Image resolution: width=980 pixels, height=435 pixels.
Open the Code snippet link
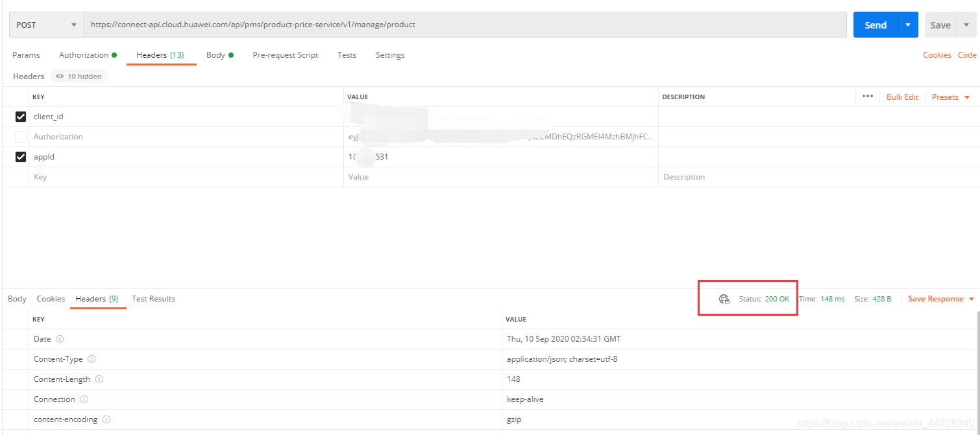click(x=967, y=55)
